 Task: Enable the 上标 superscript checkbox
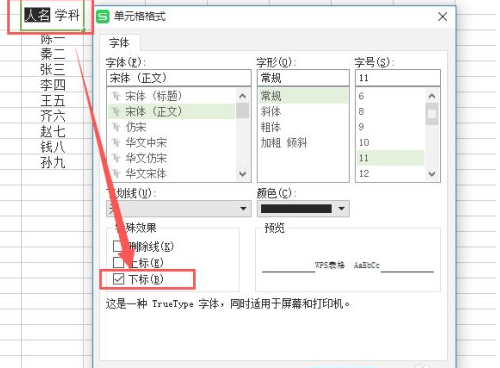pos(118,263)
